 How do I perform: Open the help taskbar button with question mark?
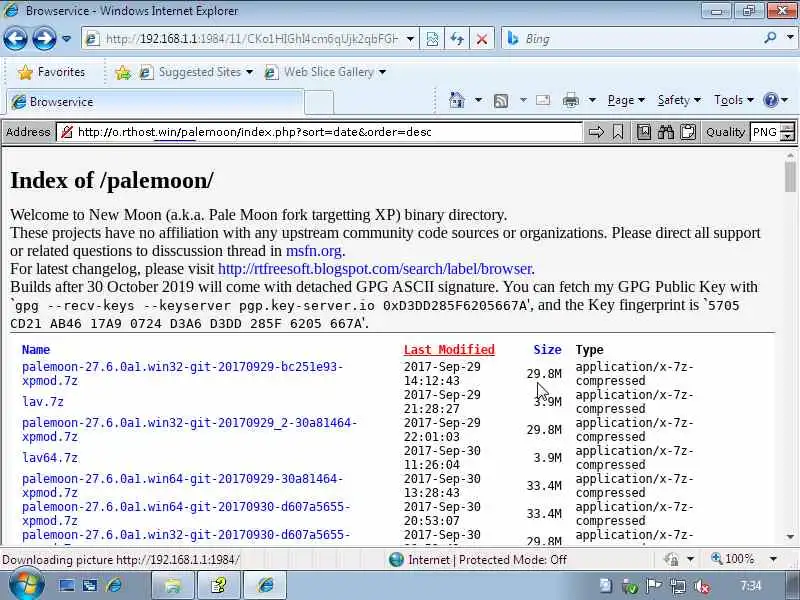coord(219,585)
